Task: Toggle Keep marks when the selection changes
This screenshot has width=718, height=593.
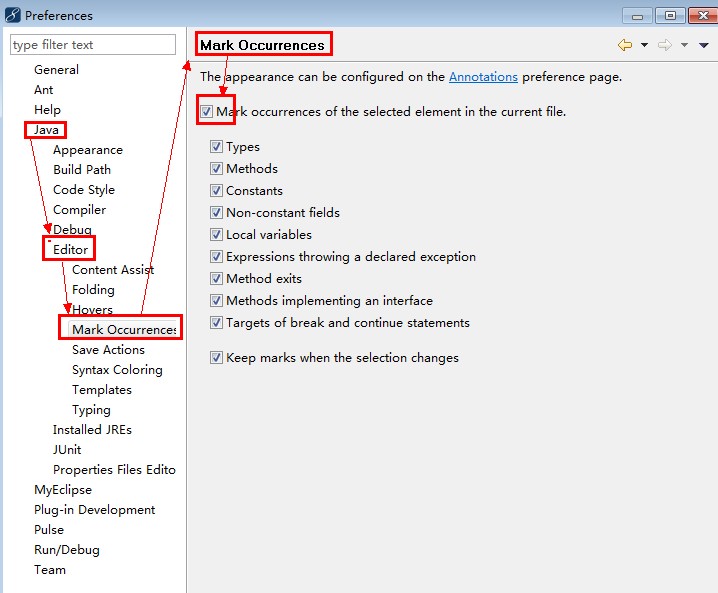Action: click(x=216, y=357)
